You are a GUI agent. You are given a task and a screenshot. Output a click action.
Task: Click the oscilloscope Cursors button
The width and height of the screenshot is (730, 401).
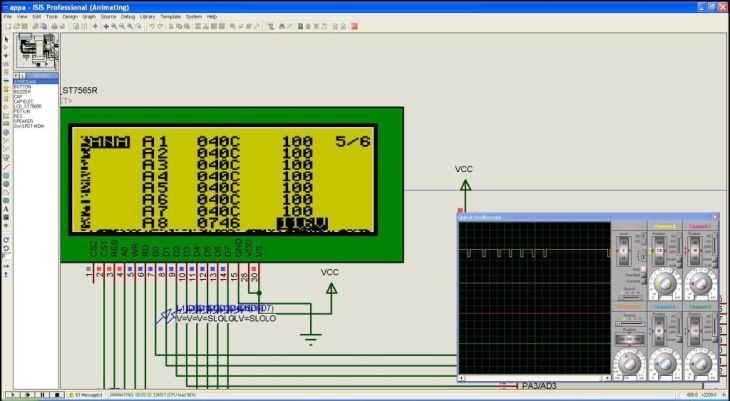[x=643, y=281]
